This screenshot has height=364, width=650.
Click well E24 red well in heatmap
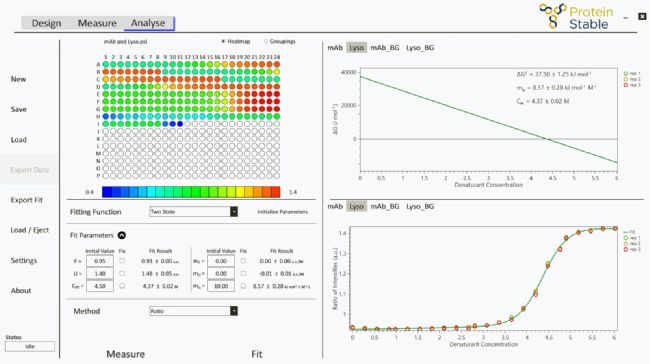click(277, 94)
